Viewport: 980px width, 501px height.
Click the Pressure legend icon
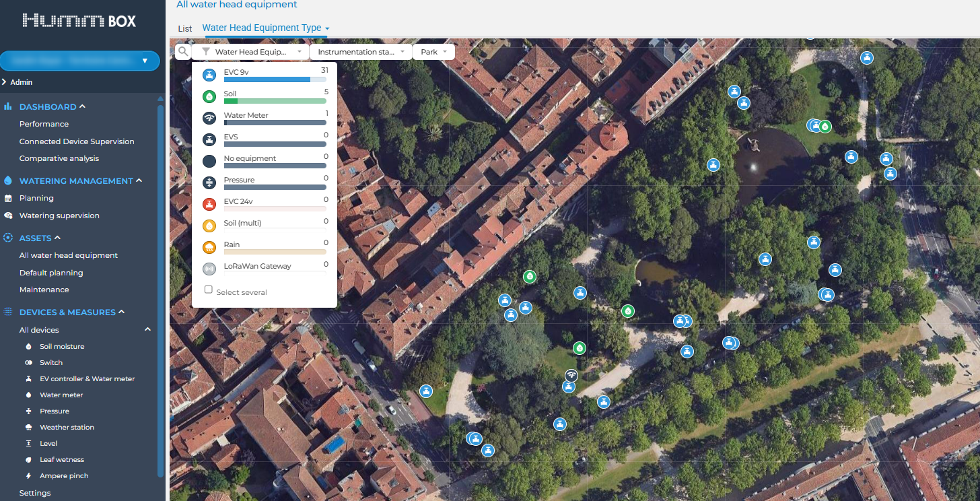(x=209, y=183)
